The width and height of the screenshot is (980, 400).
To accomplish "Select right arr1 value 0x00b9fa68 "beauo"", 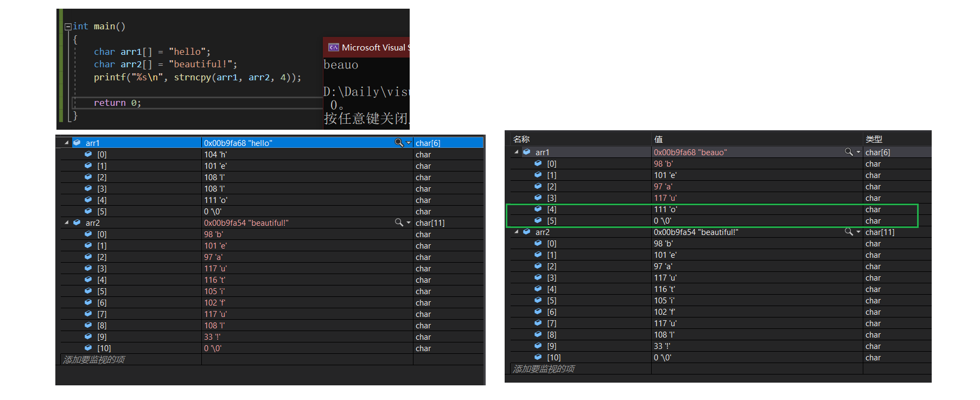I will (690, 153).
